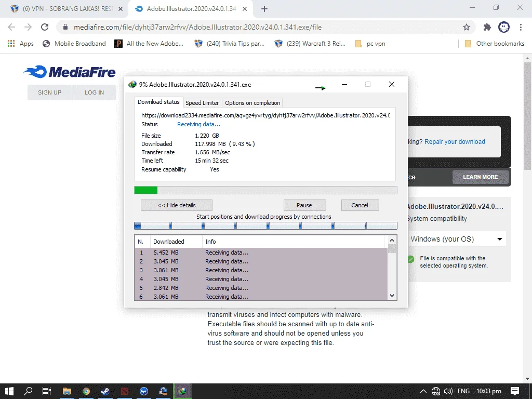The image size is (532, 399).
Task: Click the MediaFire address bar URL
Action: pos(197,27)
